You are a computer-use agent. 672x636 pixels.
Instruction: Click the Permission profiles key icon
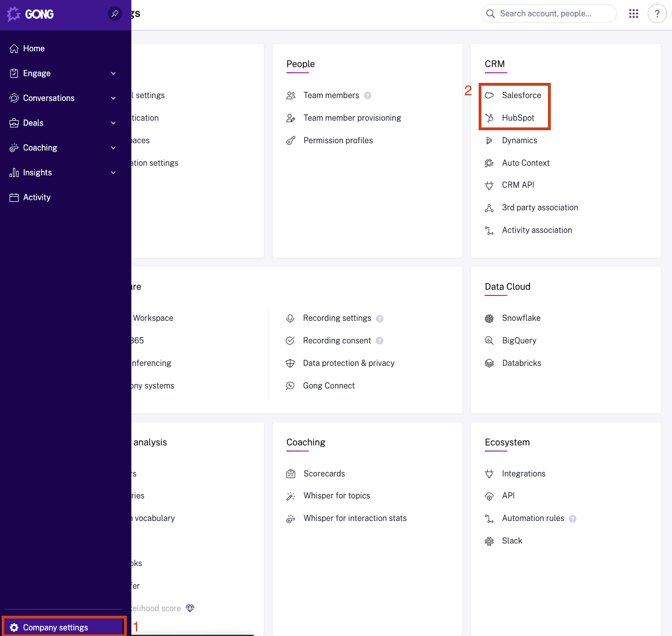290,140
